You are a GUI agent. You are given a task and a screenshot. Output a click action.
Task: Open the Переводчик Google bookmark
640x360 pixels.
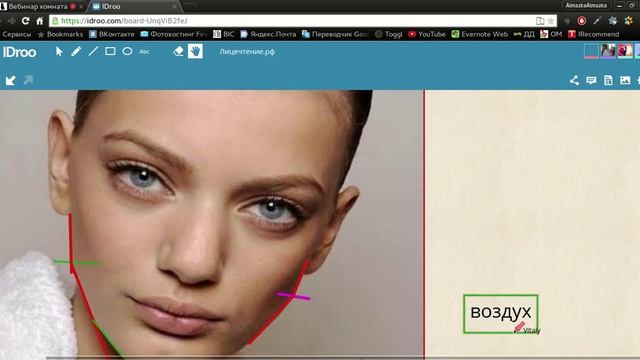coord(335,34)
